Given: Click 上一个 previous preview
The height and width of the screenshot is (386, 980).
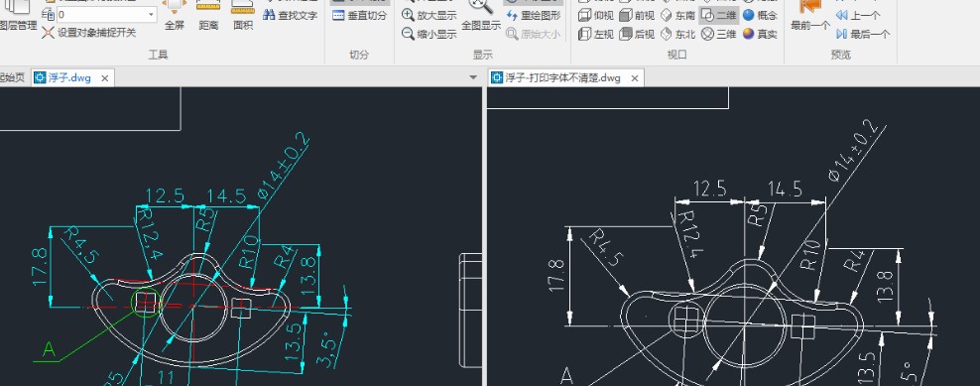Looking at the screenshot, I should click(857, 16).
